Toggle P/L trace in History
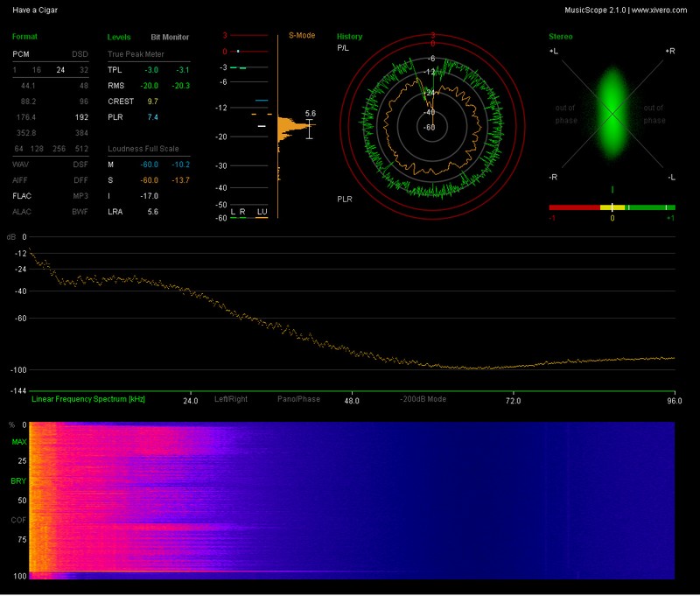Image resolution: width=700 pixels, height=596 pixels. tap(343, 49)
